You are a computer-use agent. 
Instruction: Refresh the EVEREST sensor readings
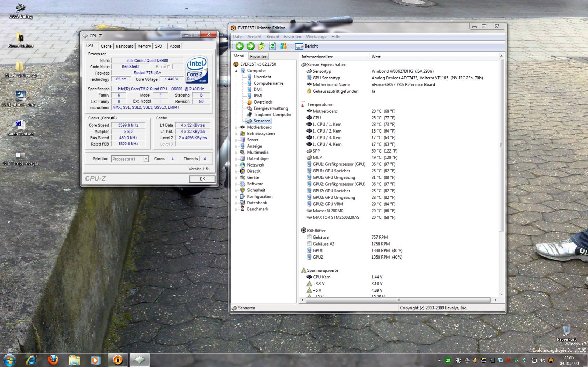(x=272, y=46)
